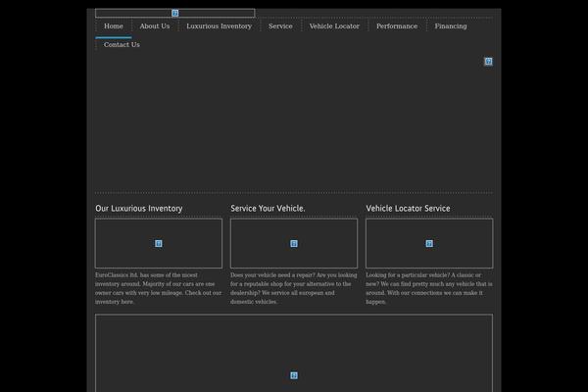Click the Service Your Vehicle heading
Image resolution: width=588 pixels, height=392 pixels.
coord(268,209)
